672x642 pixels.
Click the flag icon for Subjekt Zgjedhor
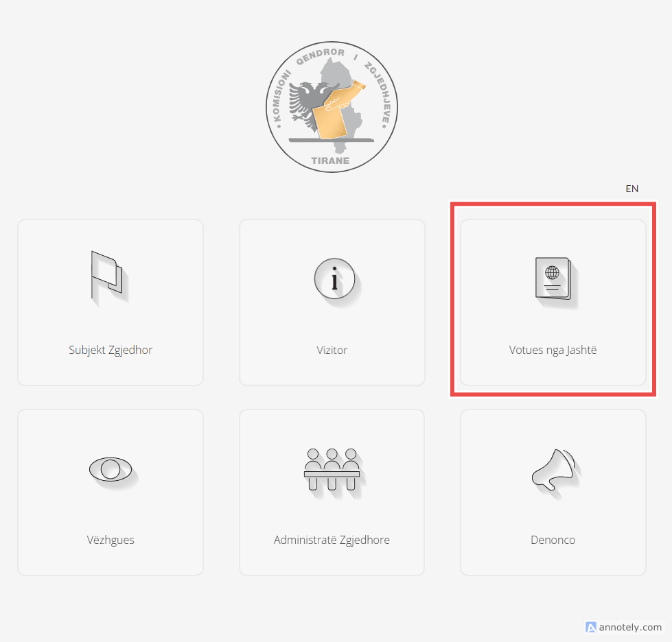[x=107, y=276]
